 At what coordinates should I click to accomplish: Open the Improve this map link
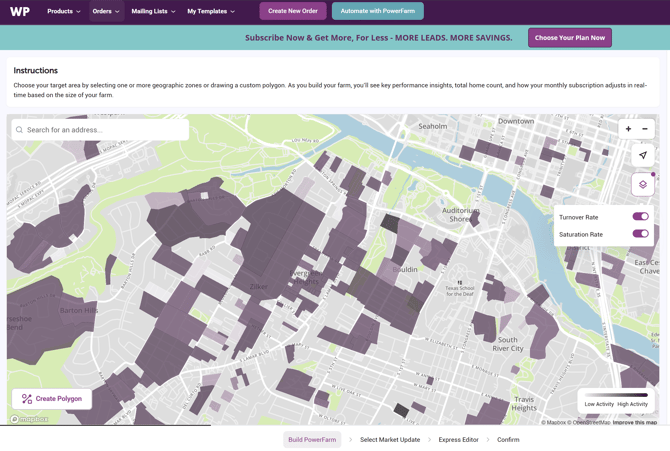(635, 422)
